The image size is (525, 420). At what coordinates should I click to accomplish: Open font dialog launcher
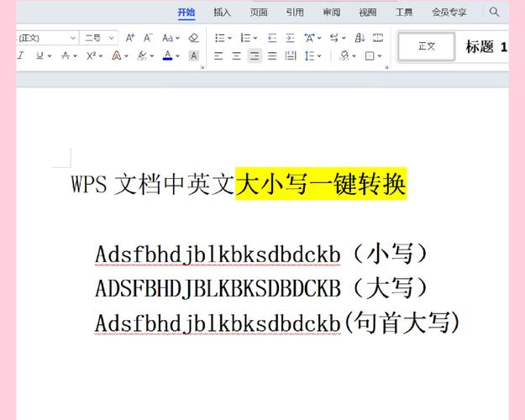pyautogui.click(x=202, y=67)
